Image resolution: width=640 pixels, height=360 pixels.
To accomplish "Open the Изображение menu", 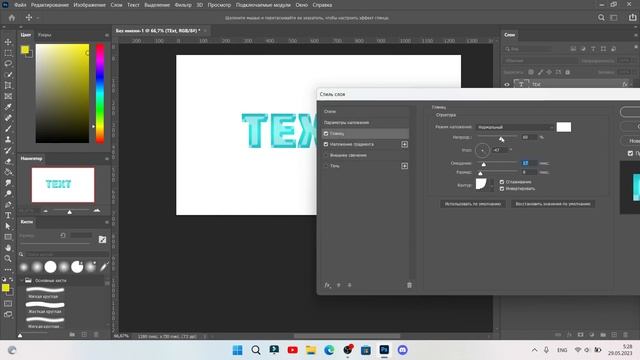I will pyautogui.click(x=89, y=5).
